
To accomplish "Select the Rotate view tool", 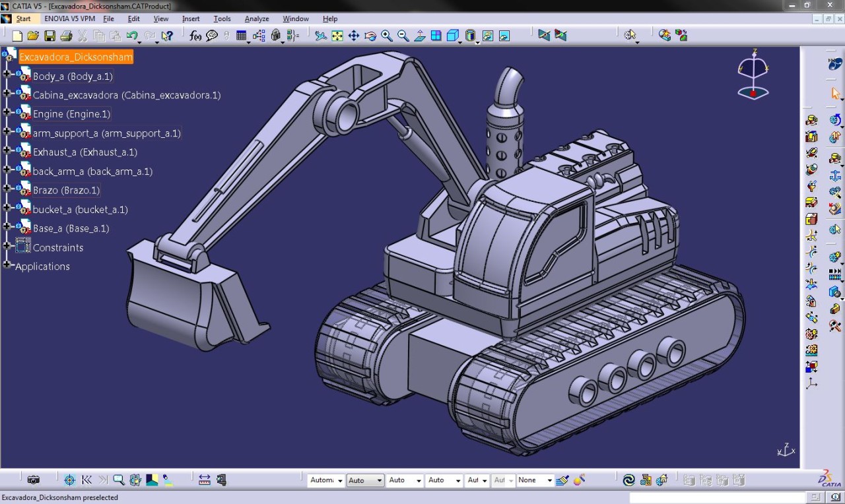I will [x=370, y=36].
